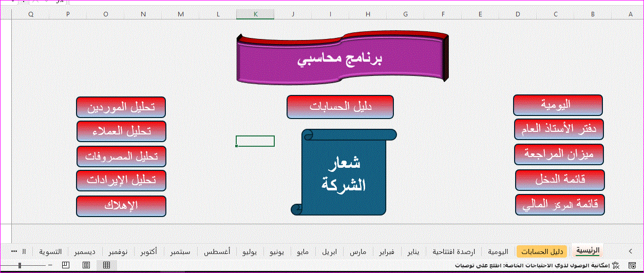Switch to Page Layout view icon
The width and height of the screenshot is (644, 273).
[x=86, y=265]
